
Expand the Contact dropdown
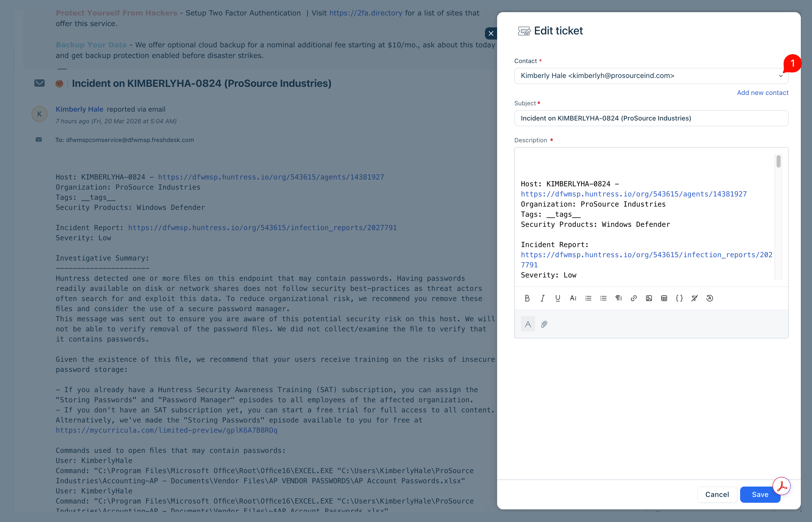(x=780, y=76)
